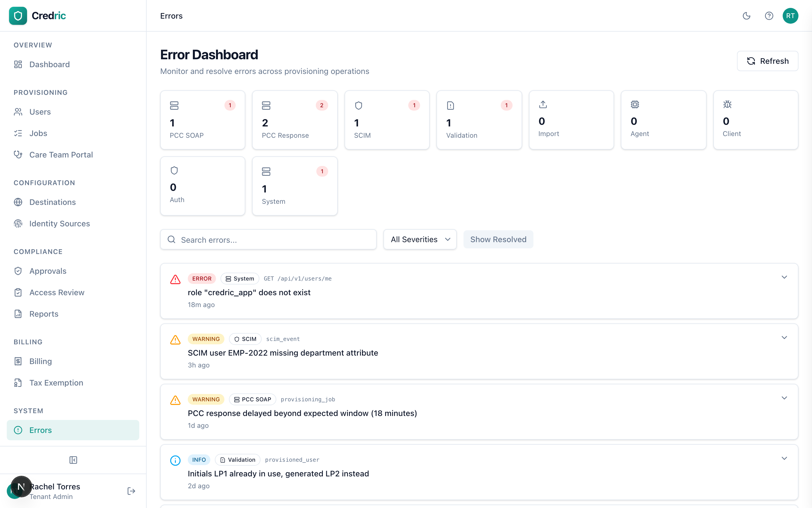Click the Validation card file icon
Screen dimensions: 812x508
click(451, 106)
